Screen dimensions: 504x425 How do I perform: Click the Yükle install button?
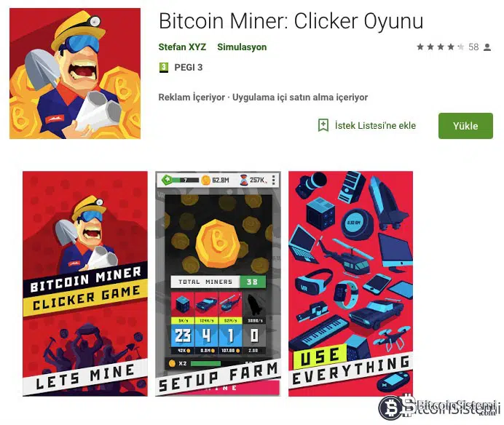(x=465, y=126)
